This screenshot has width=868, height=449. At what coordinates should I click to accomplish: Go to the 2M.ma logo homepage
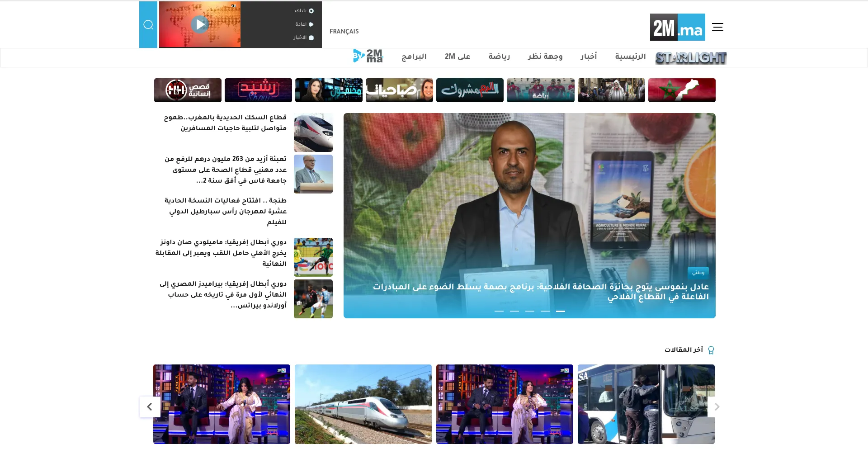tap(677, 27)
